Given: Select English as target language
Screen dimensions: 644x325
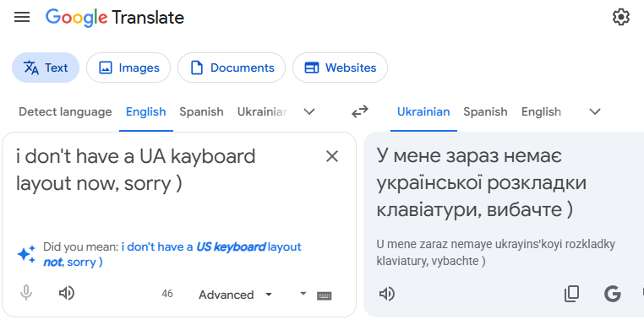Looking at the screenshot, I should pyautogui.click(x=541, y=111).
